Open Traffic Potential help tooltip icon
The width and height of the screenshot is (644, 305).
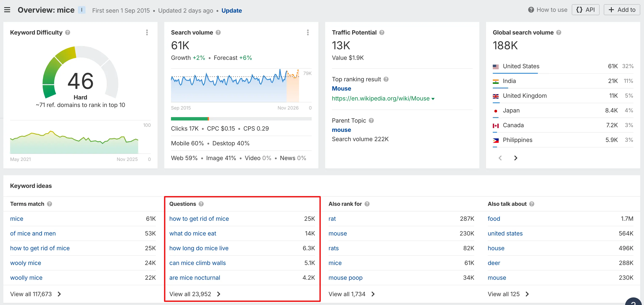tap(382, 32)
